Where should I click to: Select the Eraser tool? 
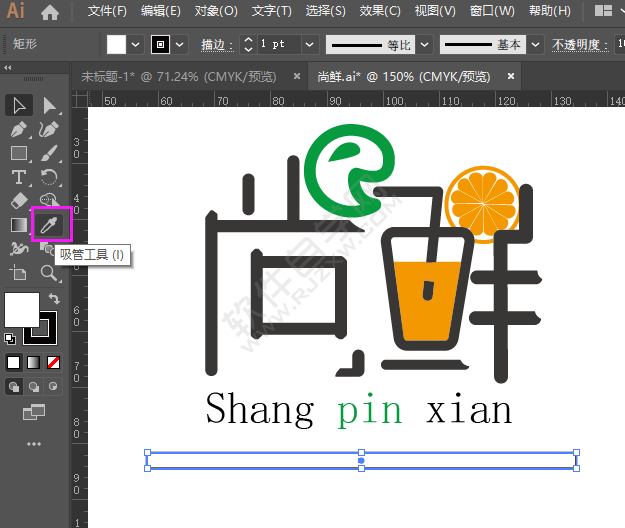click(x=19, y=201)
